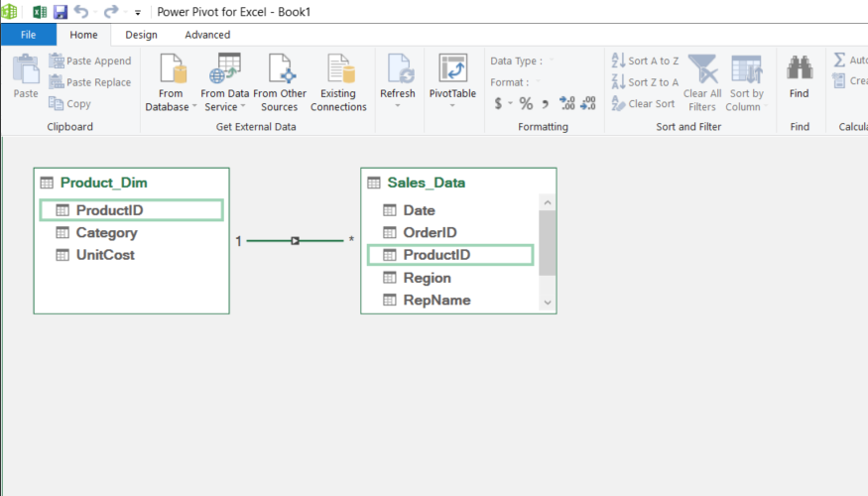
Task: Click the AutoSum sigma icon
Action: coord(840,60)
